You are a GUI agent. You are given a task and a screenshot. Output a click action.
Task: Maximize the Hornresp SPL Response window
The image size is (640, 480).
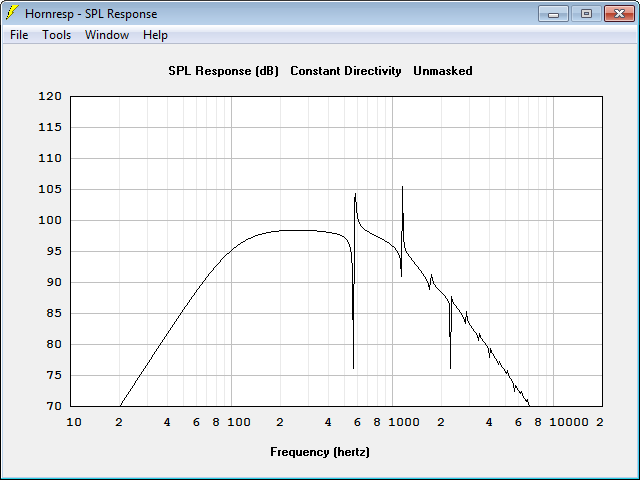(586, 14)
